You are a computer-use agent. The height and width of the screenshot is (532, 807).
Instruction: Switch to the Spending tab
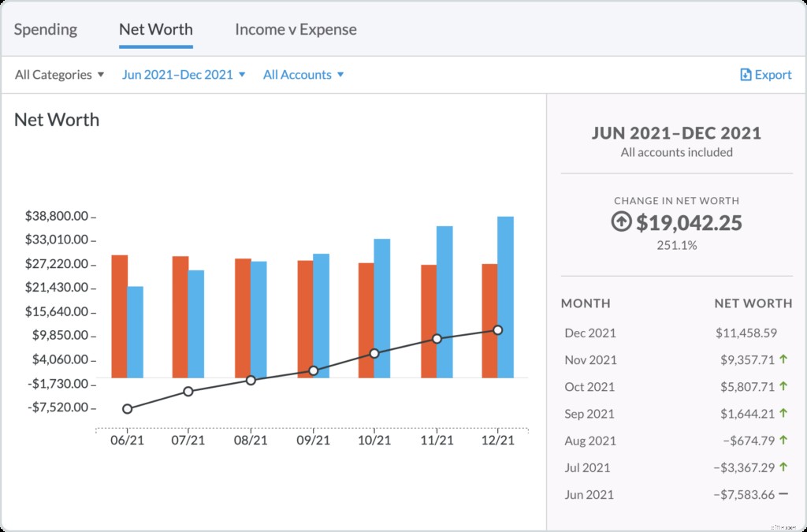[46, 29]
